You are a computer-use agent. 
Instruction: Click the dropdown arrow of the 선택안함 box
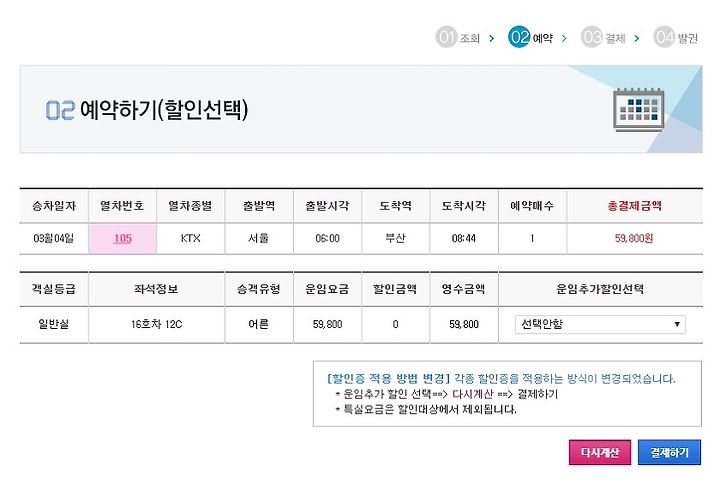click(677, 324)
